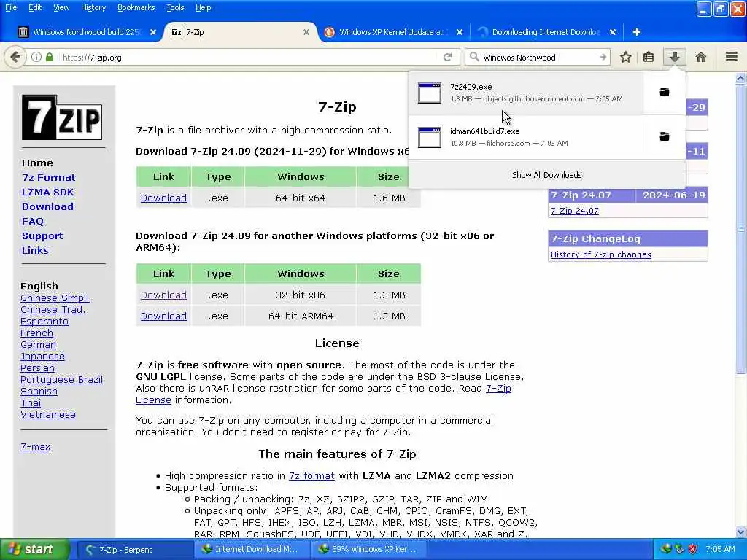The image size is (747, 560).
Task: Bookmark this page with the star icon
Action: [625, 57]
